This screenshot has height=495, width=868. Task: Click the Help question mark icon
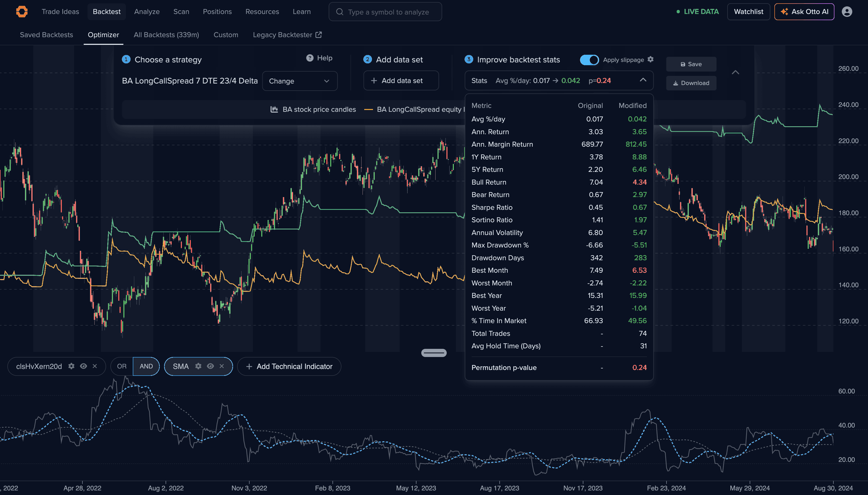[309, 58]
